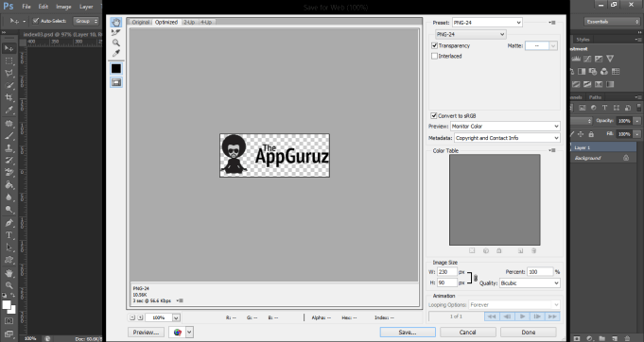Image resolution: width=644 pixels, height=342 pixels.
Task: Open the PNG-24 file format dropdown
Action: click(x=471, y=34)
